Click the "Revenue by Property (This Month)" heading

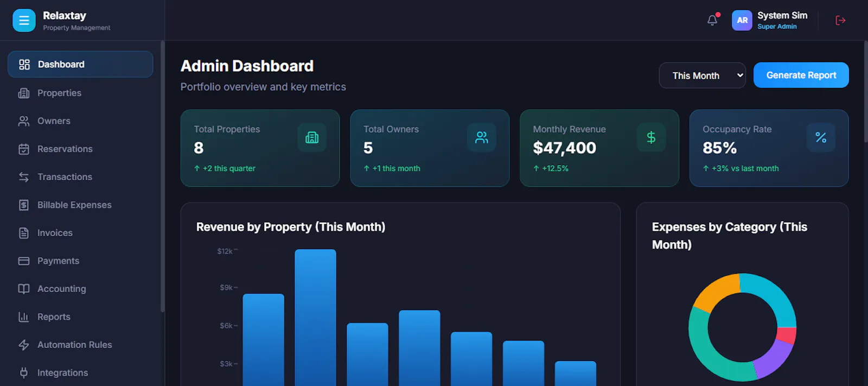291,227
